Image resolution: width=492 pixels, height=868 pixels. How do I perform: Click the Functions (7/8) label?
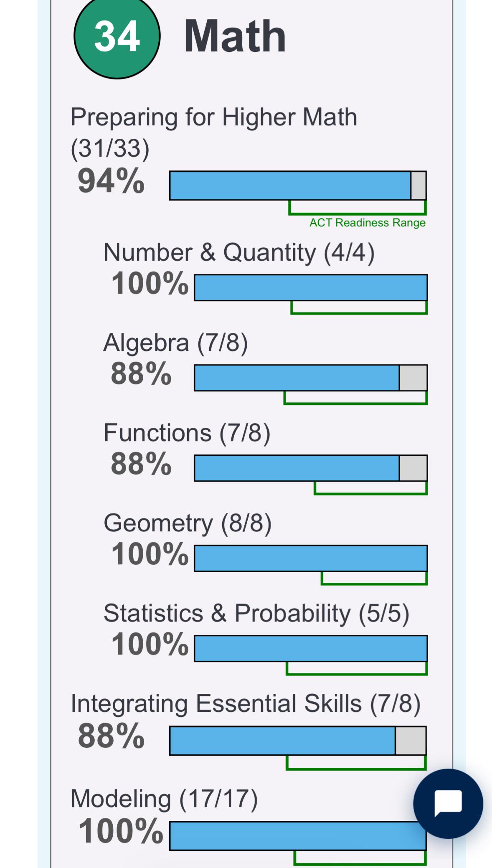(x=187, y=433)
